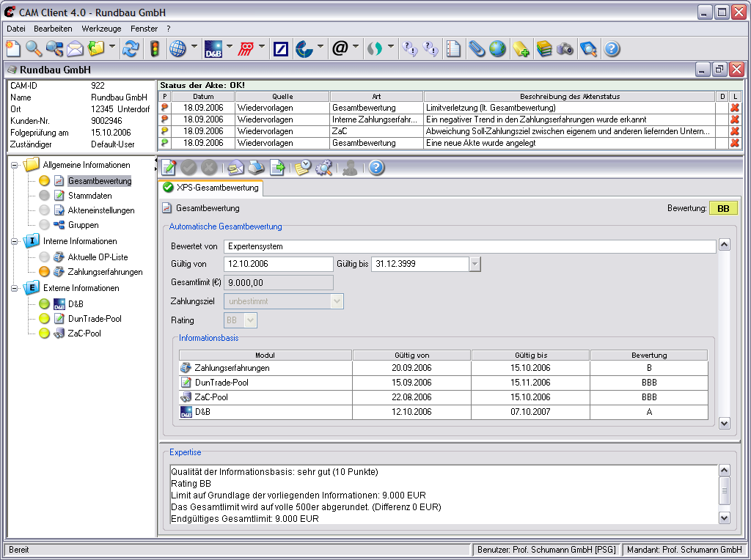Click the new document toolbar icon
The image size is (751, 560).
[x=13, y=49]
